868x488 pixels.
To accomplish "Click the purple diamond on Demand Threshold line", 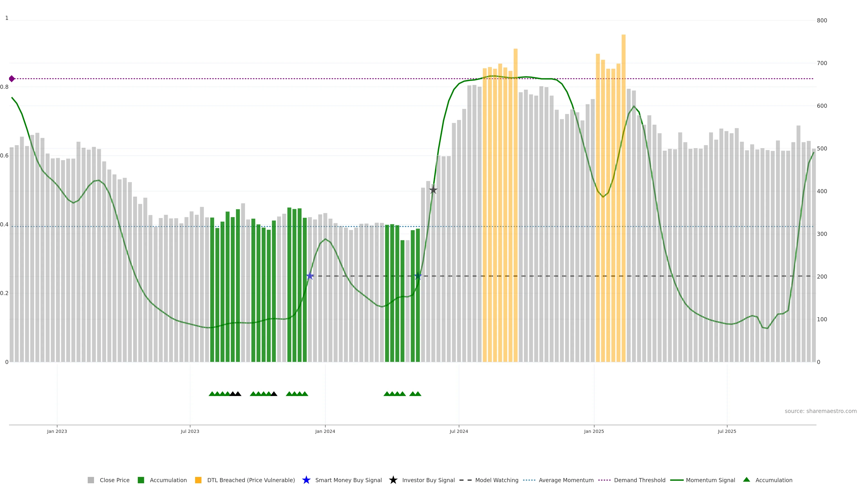I will pos(12,79).
